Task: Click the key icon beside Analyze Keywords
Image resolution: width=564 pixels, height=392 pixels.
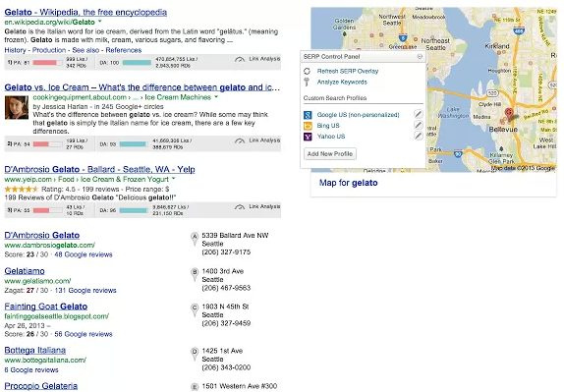Action: (307, 82)
